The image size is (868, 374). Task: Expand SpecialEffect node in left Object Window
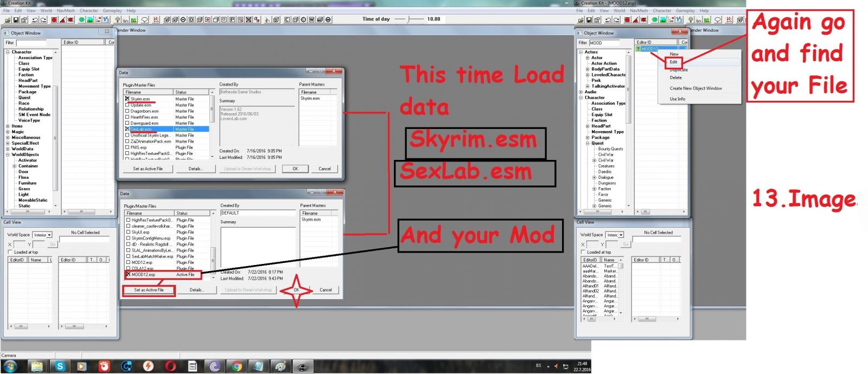click(x=8, y=143)
